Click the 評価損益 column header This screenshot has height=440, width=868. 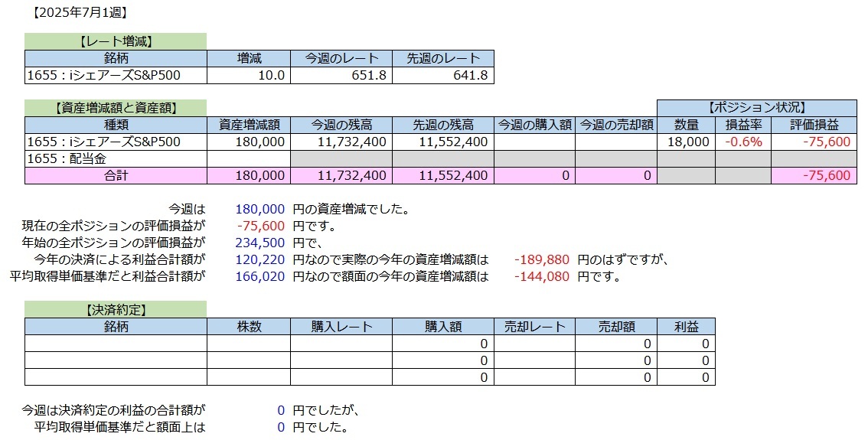[814, 125]
